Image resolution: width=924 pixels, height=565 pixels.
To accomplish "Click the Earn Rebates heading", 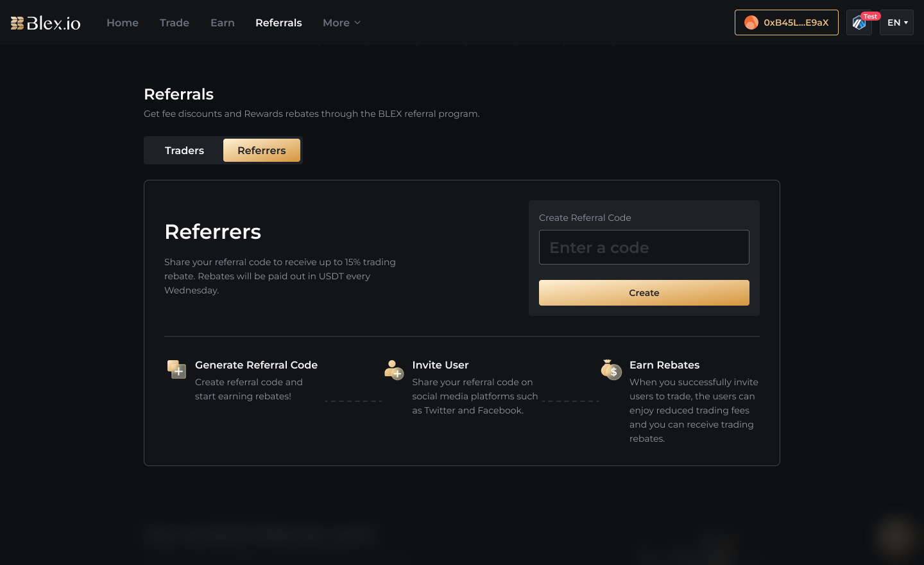I will [664, 365].
